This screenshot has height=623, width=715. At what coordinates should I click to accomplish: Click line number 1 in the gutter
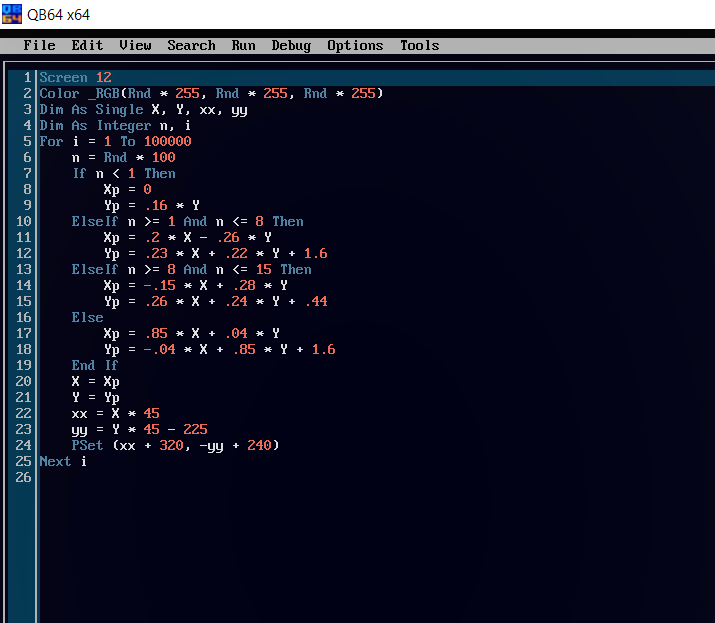pos(27,77)
